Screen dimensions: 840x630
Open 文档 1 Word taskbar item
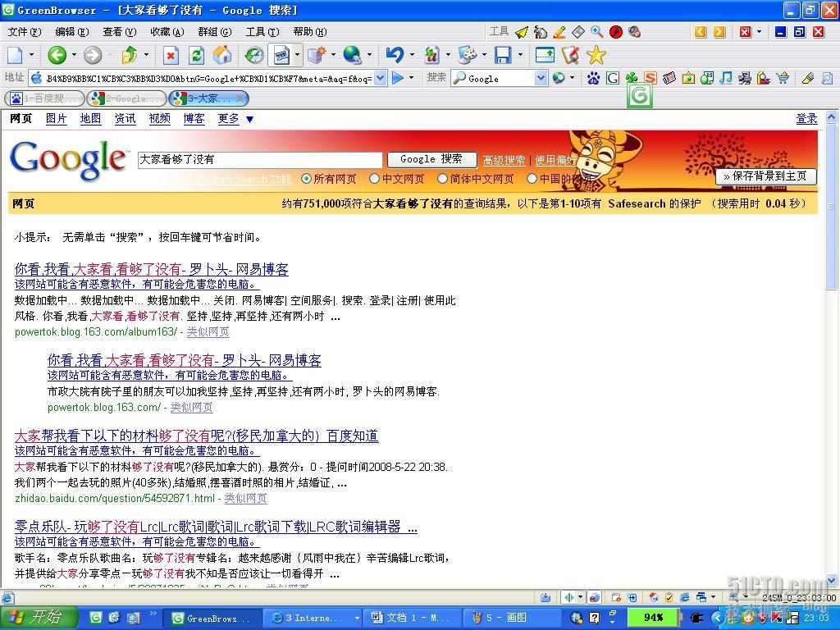pyautogui.click(x=411, y=618)
